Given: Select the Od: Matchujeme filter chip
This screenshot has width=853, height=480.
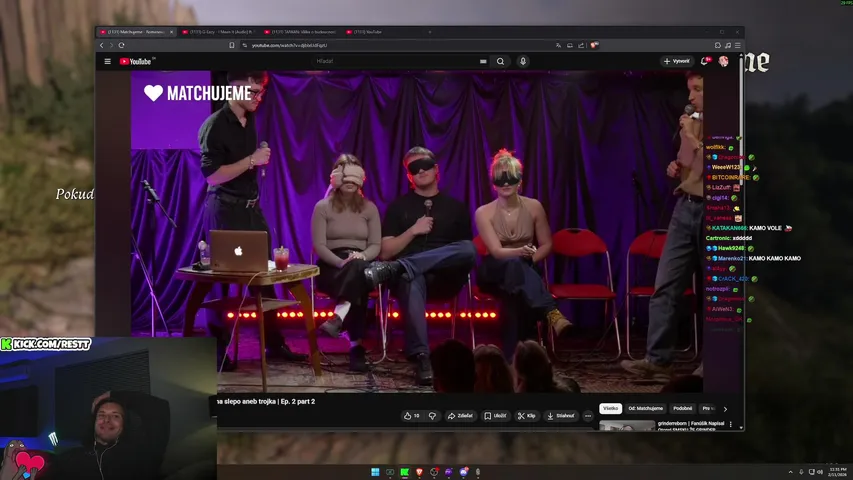Looking at the screenshot, I should [x=646, y=408].
